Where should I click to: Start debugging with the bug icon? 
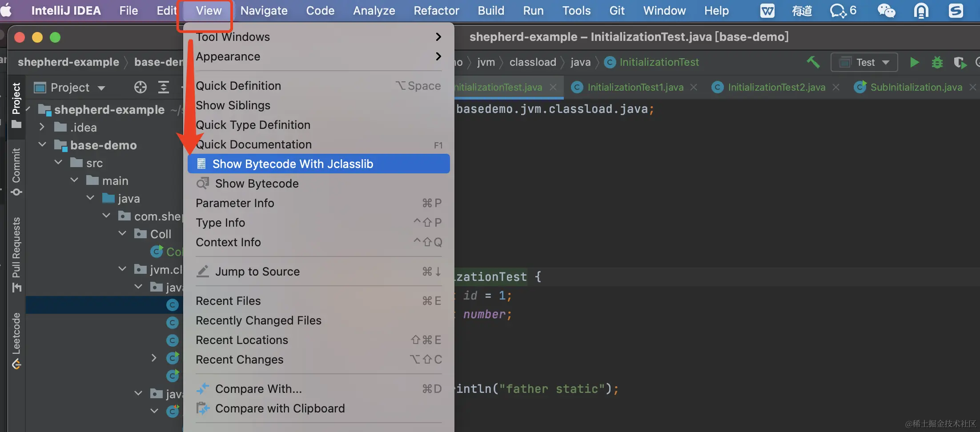(x=937, y=62)
